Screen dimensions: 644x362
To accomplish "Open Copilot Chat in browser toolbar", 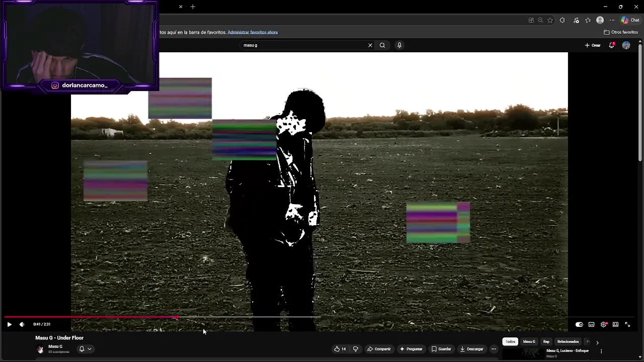I will [x=630, y=20].
